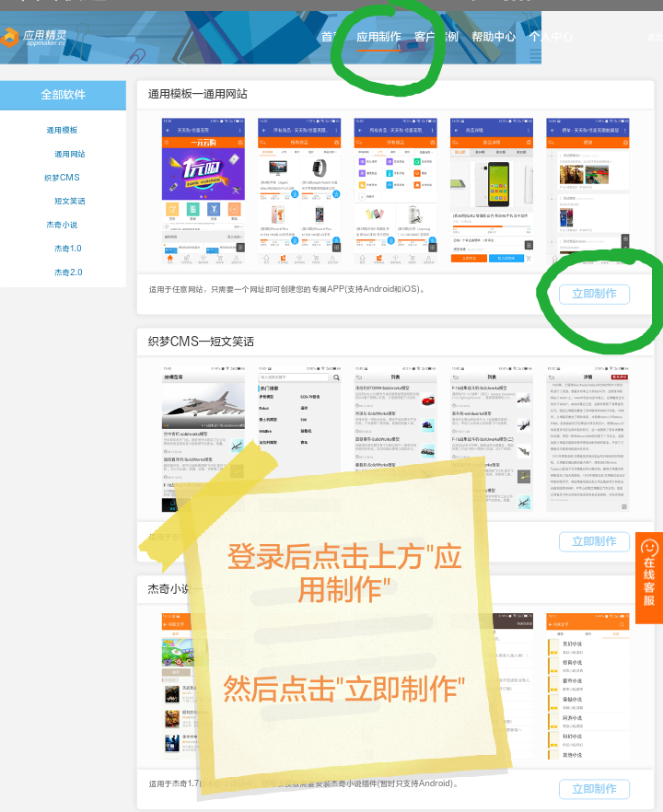Open the 帮助中心 page
663x812 pixels.
pos(494,37)
